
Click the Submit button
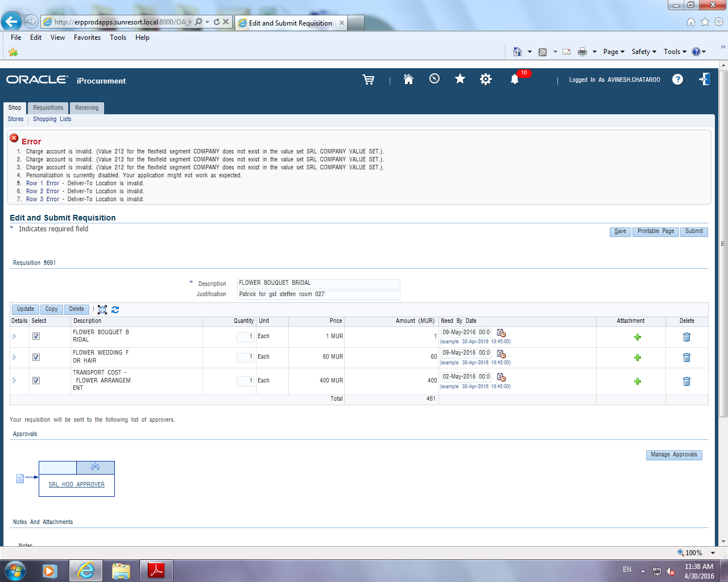pyautogui.click(x=694, y=231)
